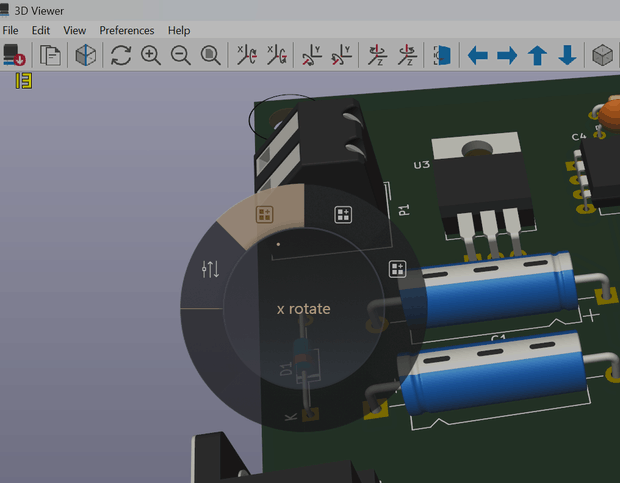Image resolution: width=620 pixels, height=483 pixels.
Task: Redraw the 3D view
Action: tap(121, 55)
